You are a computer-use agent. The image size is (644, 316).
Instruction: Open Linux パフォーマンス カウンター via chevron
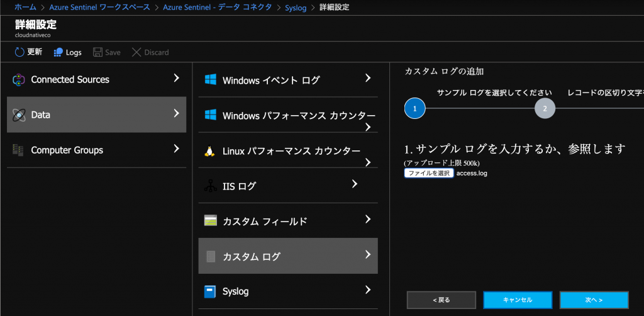pyautogui.click(x=368, y=163)
